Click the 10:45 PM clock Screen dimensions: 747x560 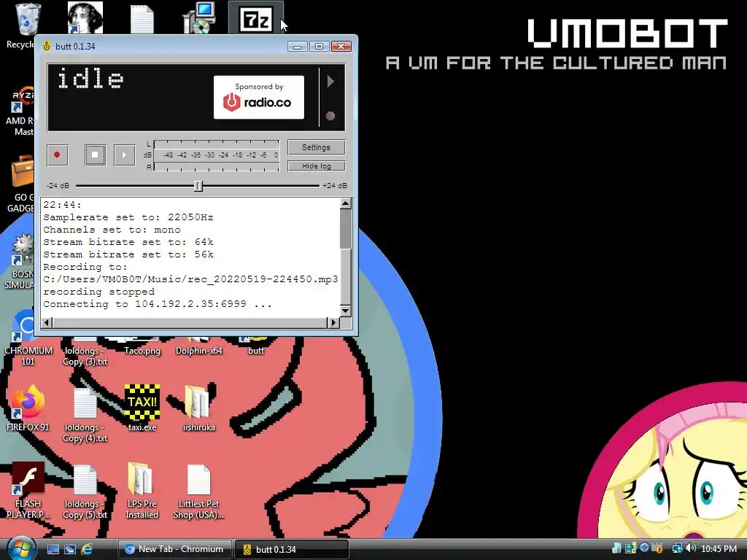(x=719, y=549)
